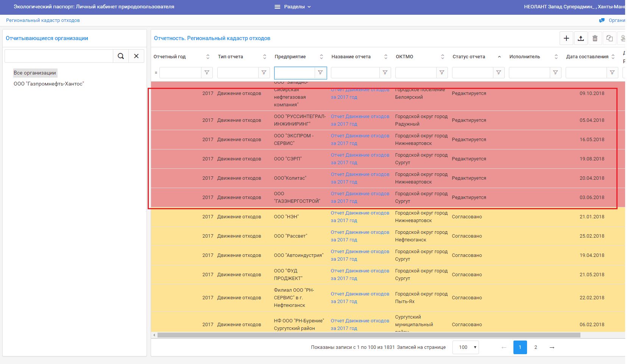This screenshot has height=364, width=627.
Task: Toggle sort on Отчетный год column
Action: click(x=207, y=57)
